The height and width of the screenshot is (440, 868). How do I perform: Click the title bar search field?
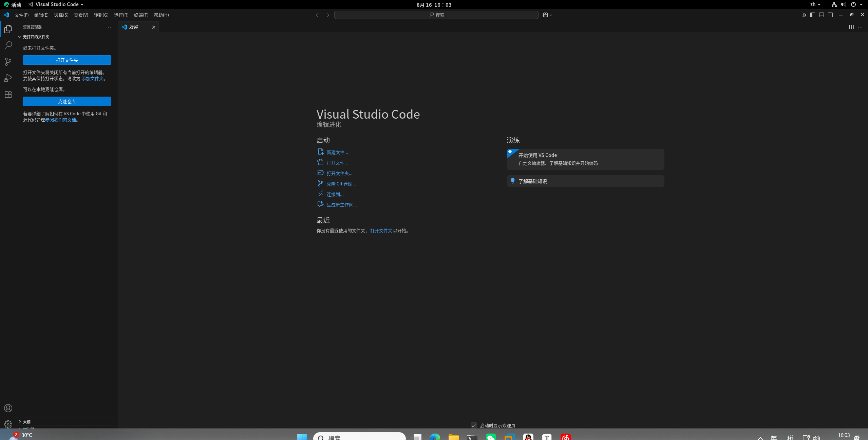tap(436, 15)
